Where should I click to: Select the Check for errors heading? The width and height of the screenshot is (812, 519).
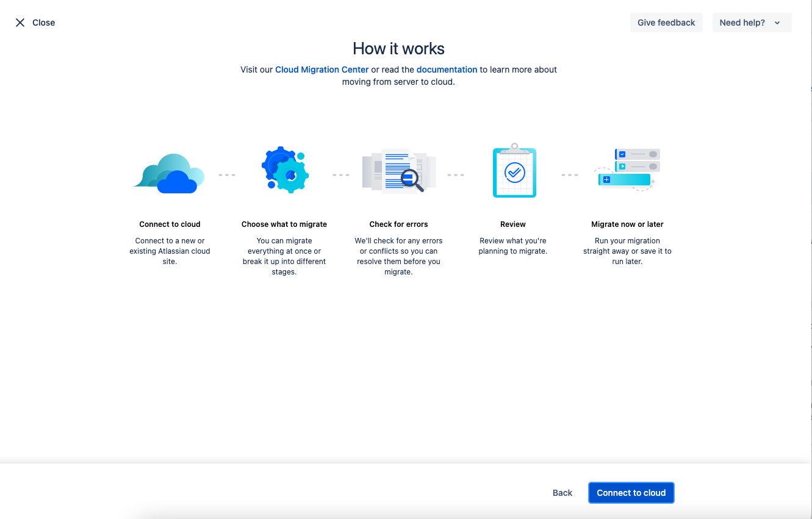click(x=399, y=224)
